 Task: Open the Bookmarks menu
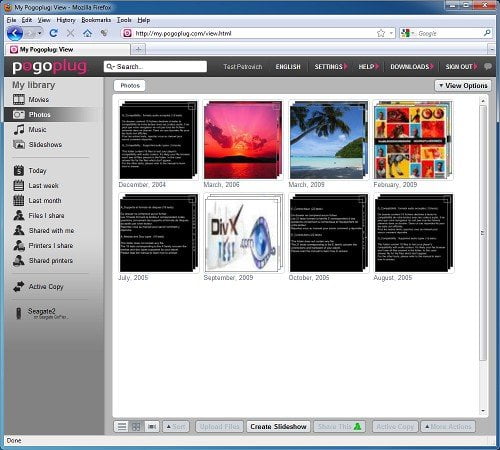point(96,20)
